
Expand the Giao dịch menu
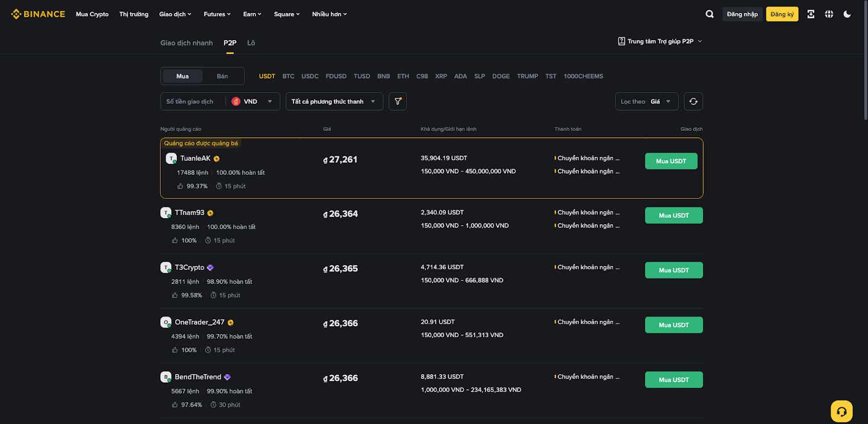click(175, 14)
